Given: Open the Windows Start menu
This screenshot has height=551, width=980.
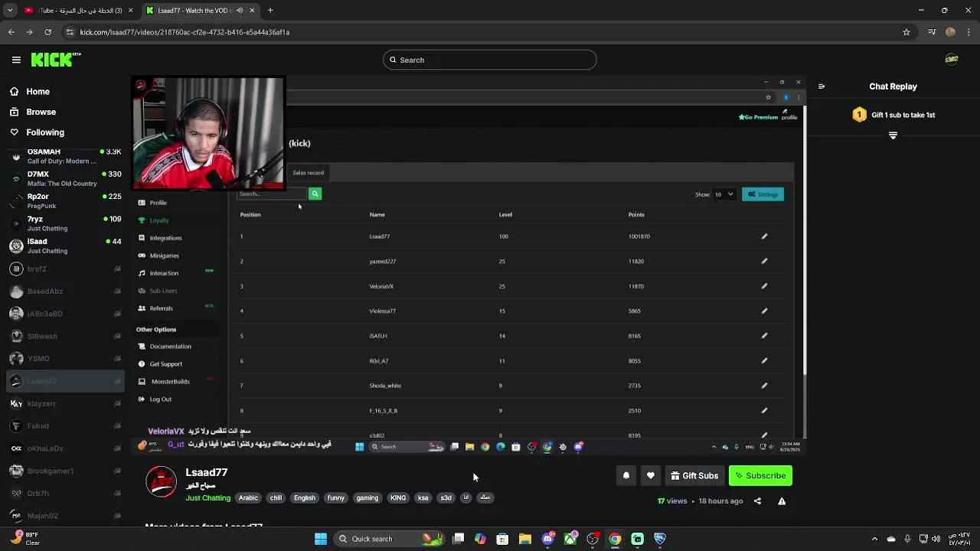Looking at the screenshot, I should click(321, 539).
